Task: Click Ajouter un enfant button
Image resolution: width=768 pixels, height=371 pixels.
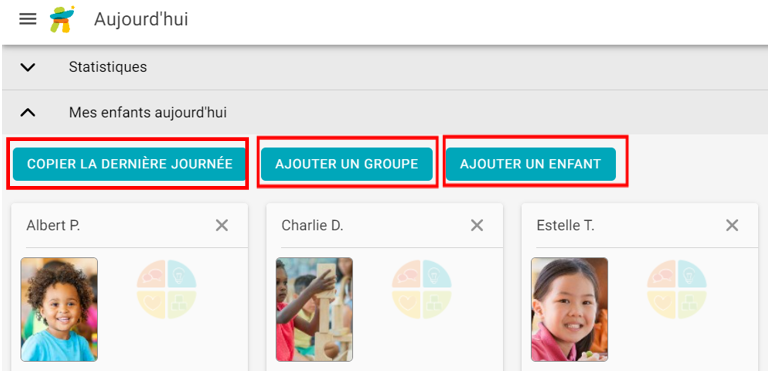Action: pos(530,164)
